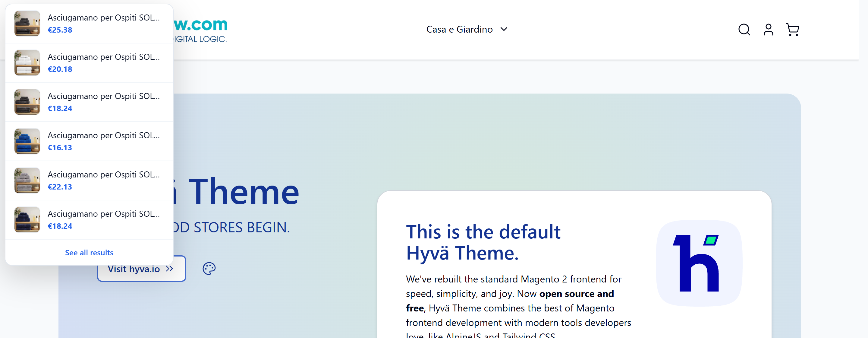The height and width of the screenshot is (338, 868).
Task: Click the color palette icon beside Visit hyva.io
Action: point(209,269)
